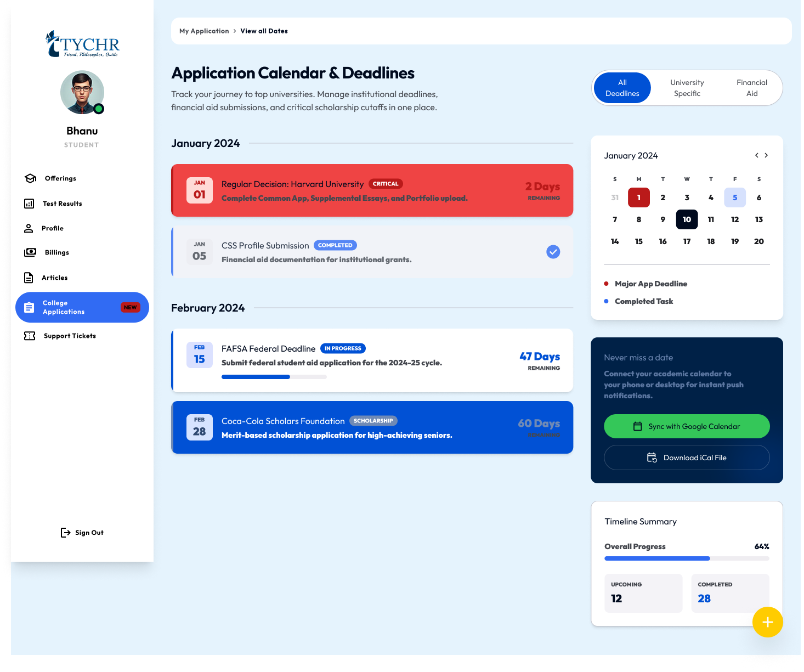Select January 1 on calendar
Screen dimensions: 804x672
[639, 197]
